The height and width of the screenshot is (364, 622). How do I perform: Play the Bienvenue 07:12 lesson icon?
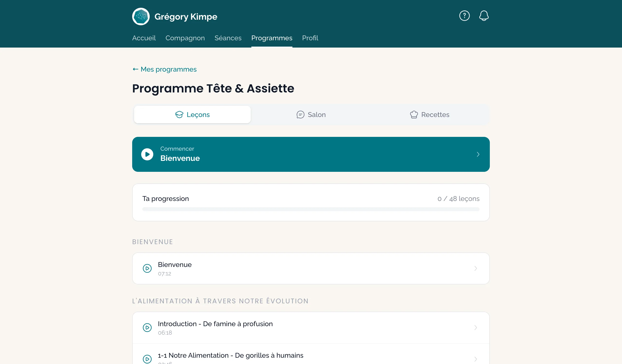pyautogui.click(x=147, y=268)
